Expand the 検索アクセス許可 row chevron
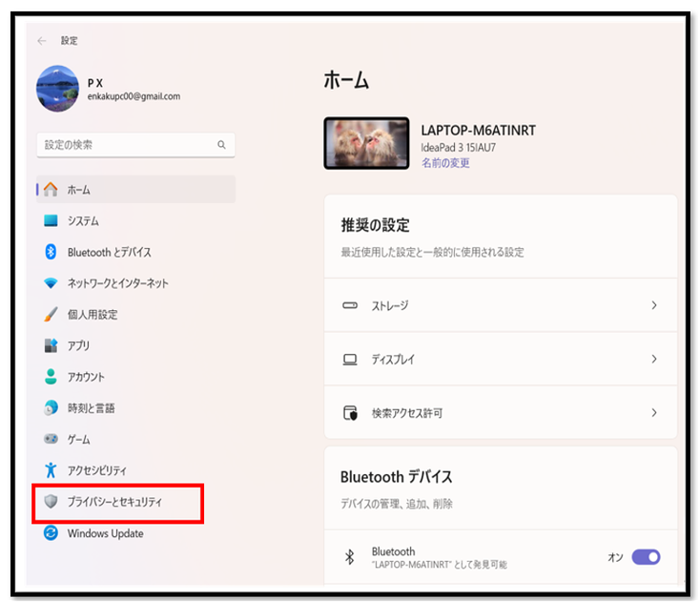 click(654, 412)
